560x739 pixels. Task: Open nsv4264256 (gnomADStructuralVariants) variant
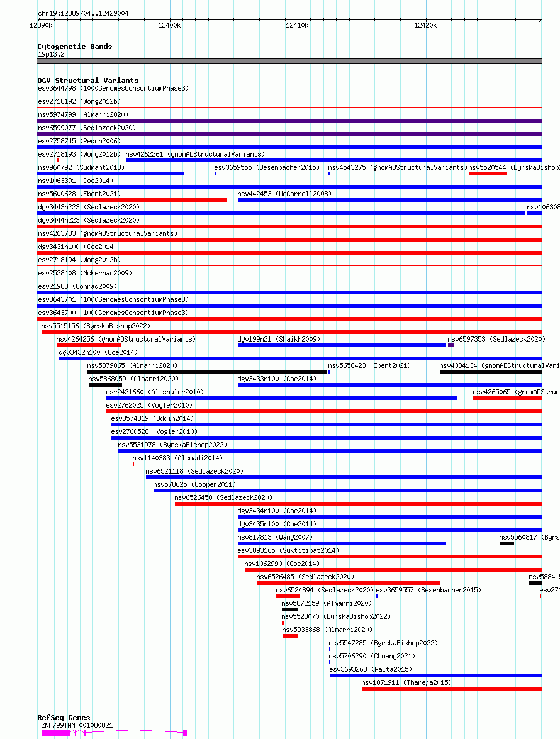tap(126, 339)
